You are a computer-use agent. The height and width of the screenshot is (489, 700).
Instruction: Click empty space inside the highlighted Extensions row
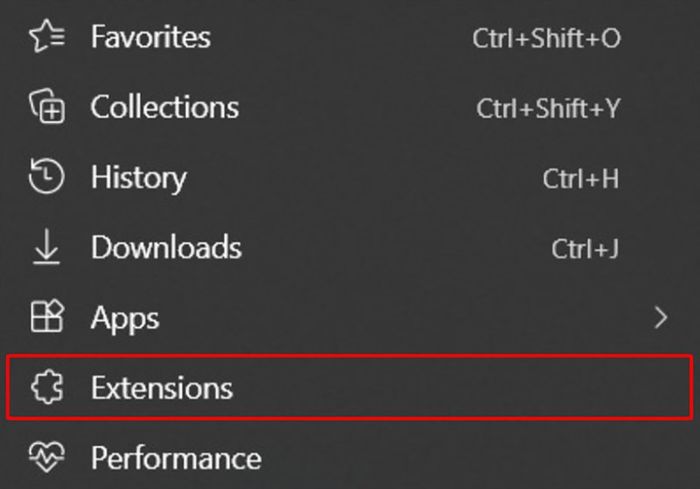[450, 388]
